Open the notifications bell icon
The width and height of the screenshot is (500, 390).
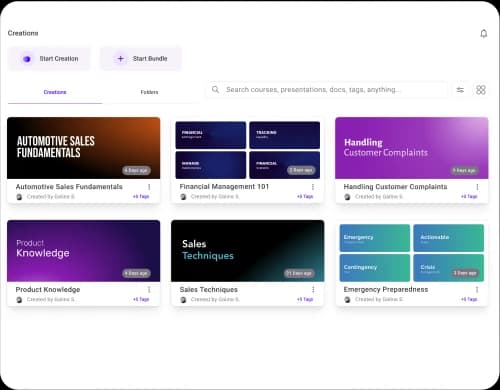coord(484,34)
